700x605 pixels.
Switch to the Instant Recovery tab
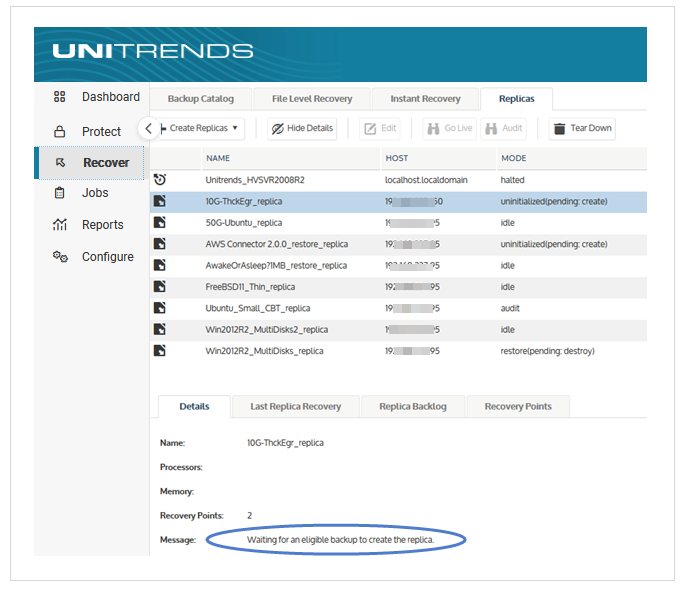(x=425, y=99)
